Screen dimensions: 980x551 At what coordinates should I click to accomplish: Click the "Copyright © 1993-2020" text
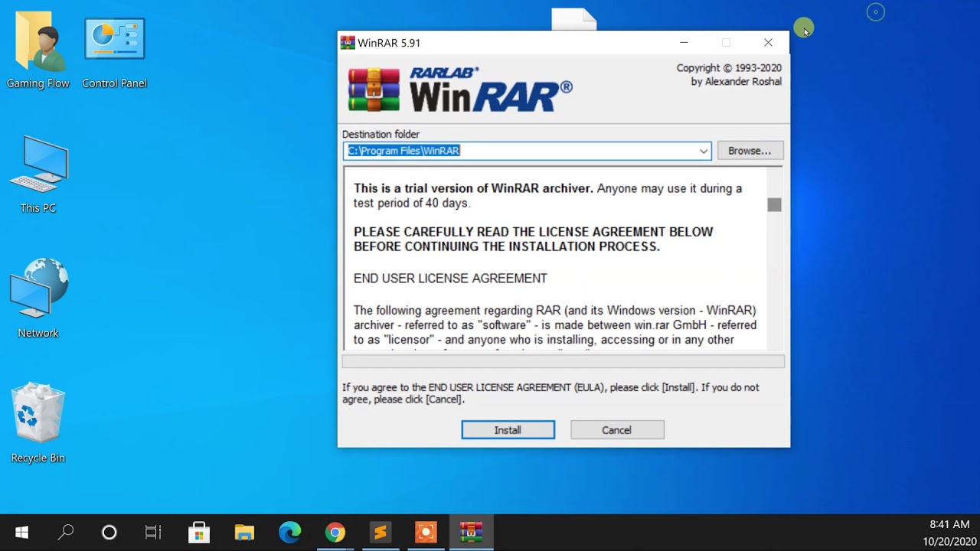729,68
